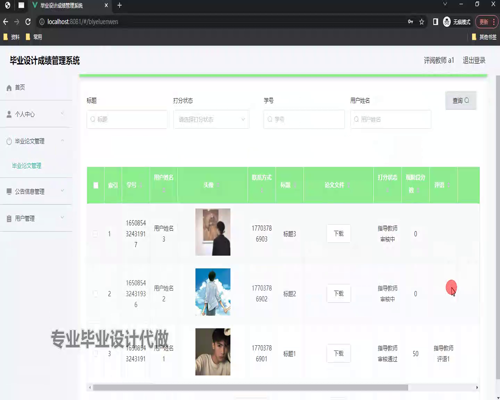The height and width of the screenshot is (400, 500).
Task: Check the row for 用户姓名3
Action: click(x=96, y=234)
